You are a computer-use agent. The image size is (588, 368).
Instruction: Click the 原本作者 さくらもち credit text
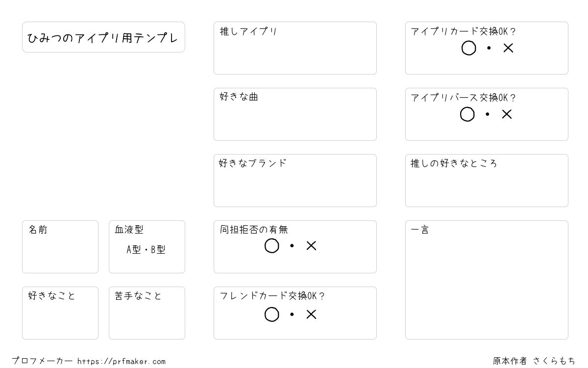coord(534,361)
